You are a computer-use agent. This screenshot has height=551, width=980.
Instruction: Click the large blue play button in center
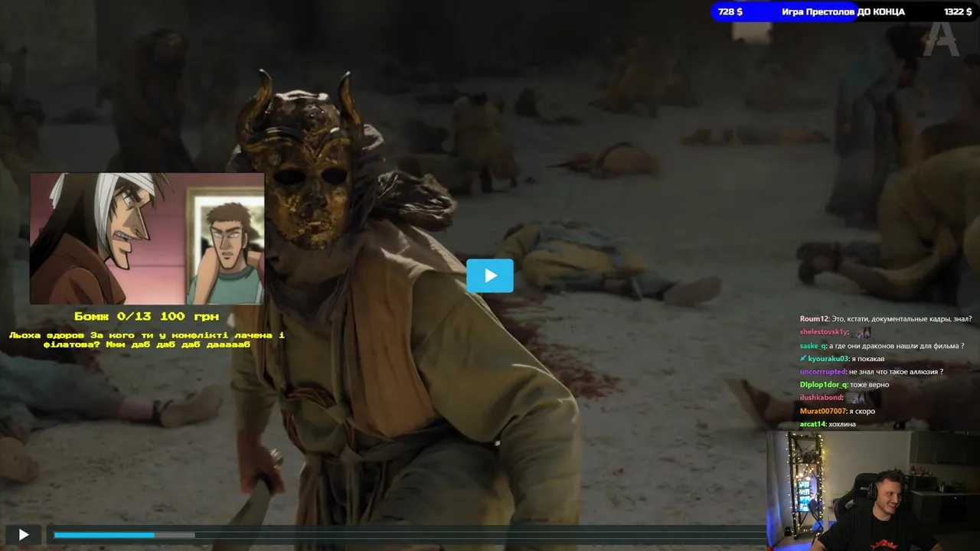point(490,275)
